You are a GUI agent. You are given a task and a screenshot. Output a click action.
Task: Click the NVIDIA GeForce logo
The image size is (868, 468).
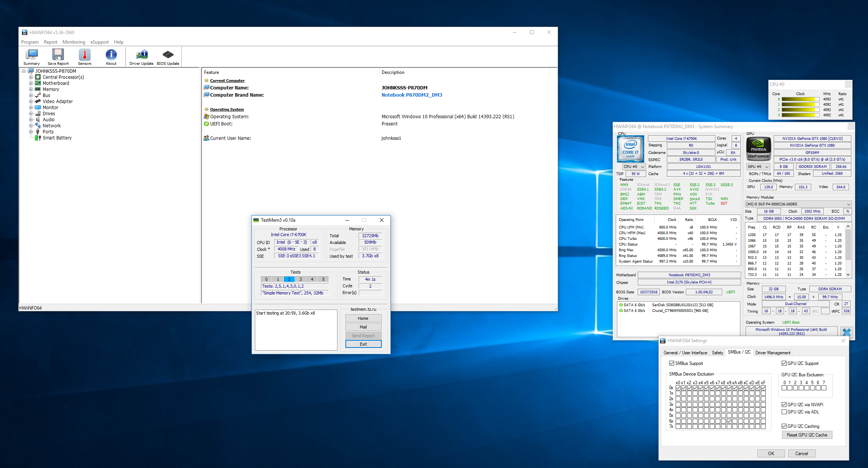point(759,149)
